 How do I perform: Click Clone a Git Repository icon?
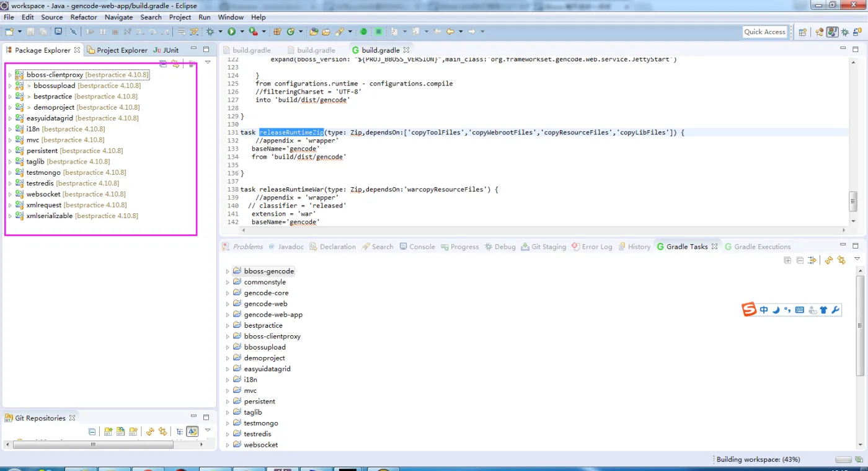[x=121, y=431]
